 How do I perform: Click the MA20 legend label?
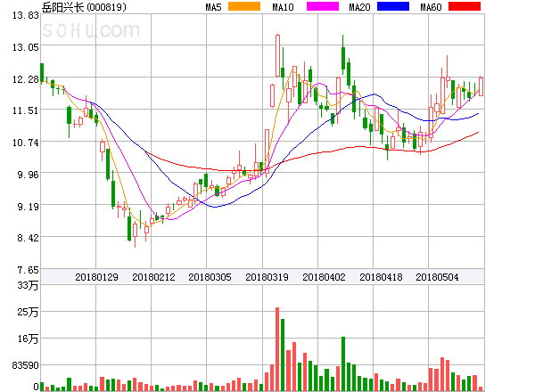point(359,7)
